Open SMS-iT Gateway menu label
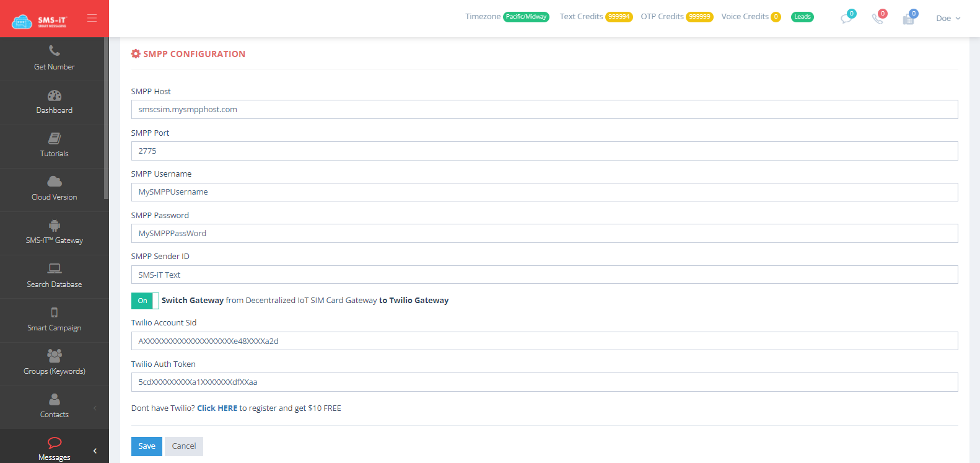980x463 pixels. [55, 240]
